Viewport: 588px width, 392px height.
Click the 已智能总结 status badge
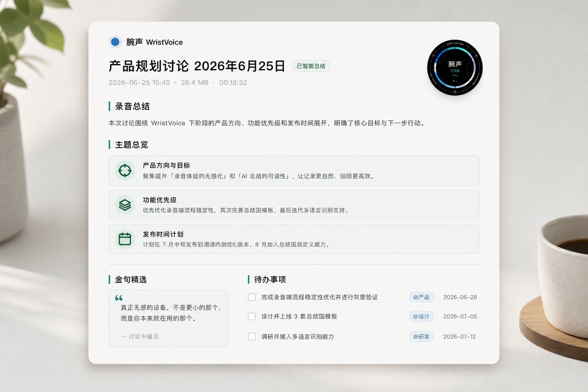tap(311, 66)
